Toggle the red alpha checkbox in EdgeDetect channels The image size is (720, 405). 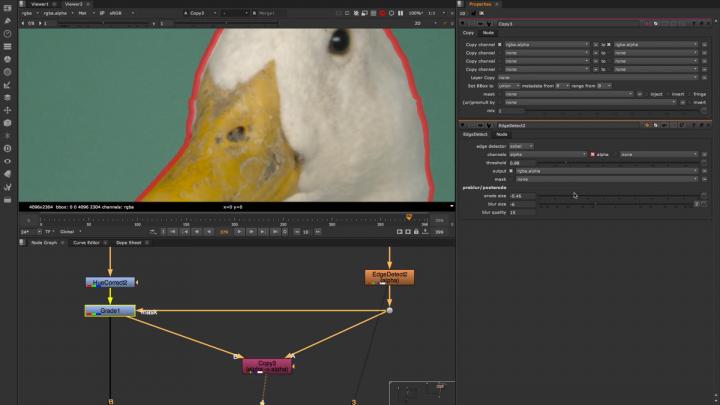592,155
